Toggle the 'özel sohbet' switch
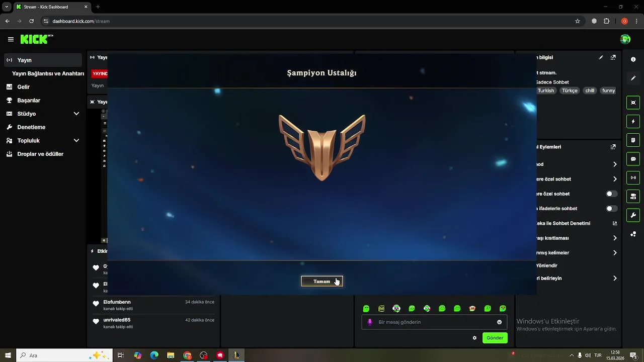Viewport: 644px width, 362px height. tap(612, 194)
